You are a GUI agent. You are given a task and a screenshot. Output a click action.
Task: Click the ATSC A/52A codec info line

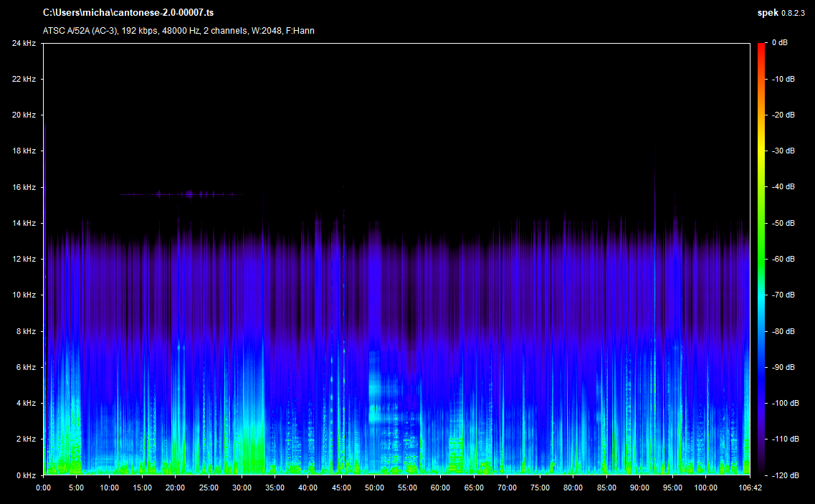(x=178, y=31)
